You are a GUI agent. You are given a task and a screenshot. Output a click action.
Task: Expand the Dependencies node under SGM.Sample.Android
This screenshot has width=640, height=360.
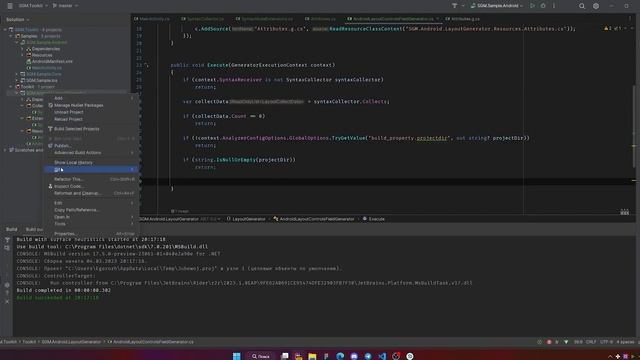pos(23,49)
